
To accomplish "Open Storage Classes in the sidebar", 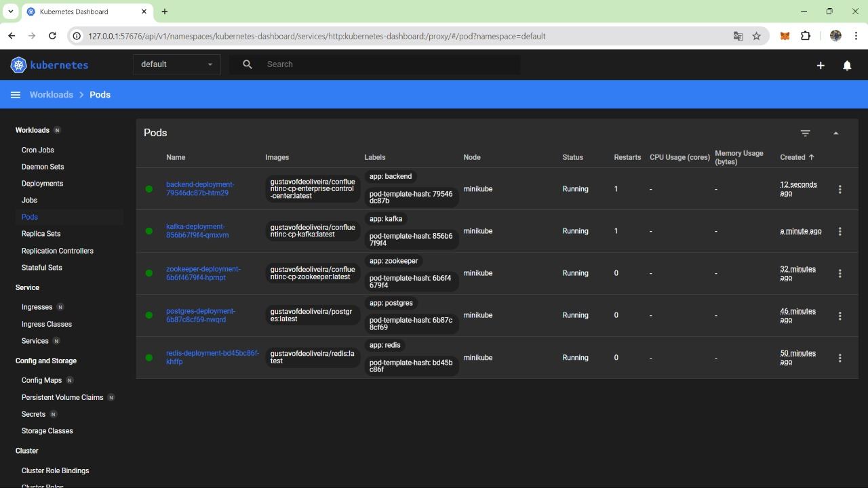I will click(x=47, y=431).
